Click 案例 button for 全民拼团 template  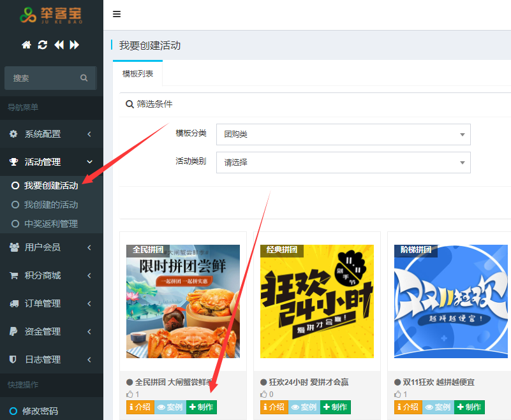pyautogui.click(x=170, y=407)
